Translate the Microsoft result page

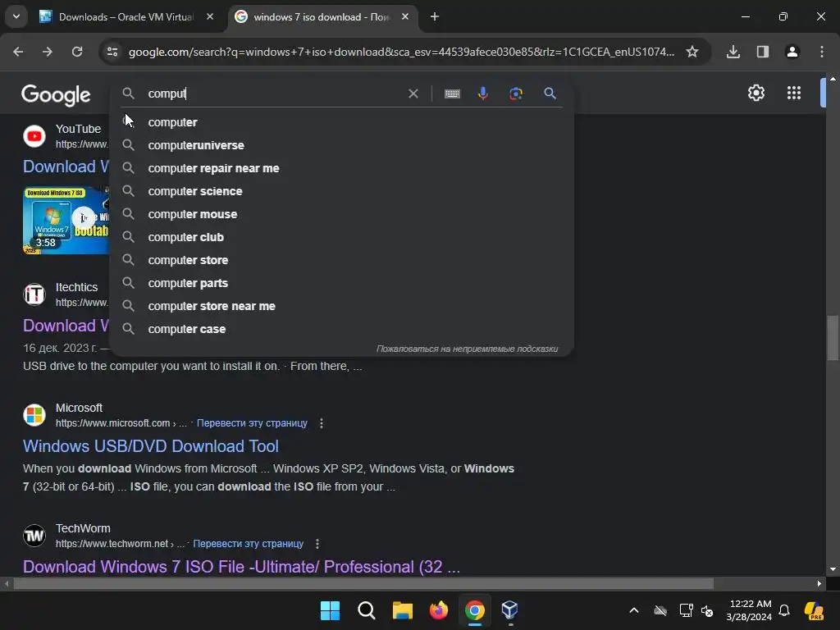(252, 423)
